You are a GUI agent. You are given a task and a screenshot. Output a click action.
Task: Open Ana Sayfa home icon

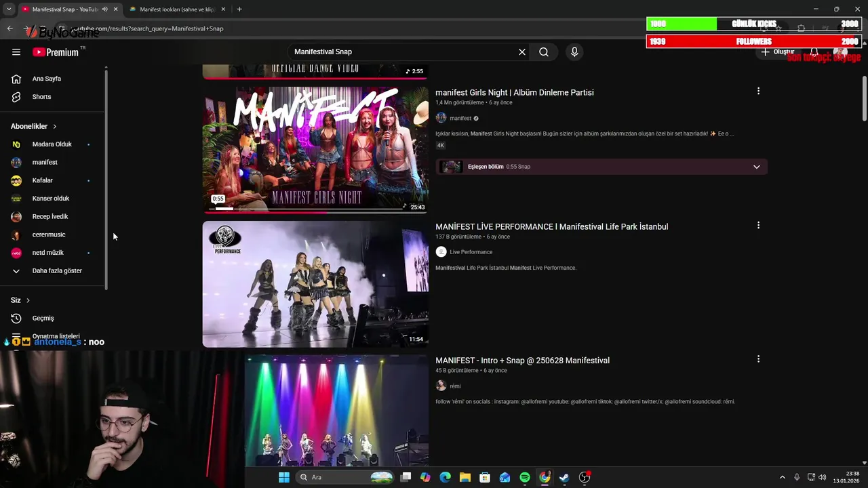pos(16,79)
